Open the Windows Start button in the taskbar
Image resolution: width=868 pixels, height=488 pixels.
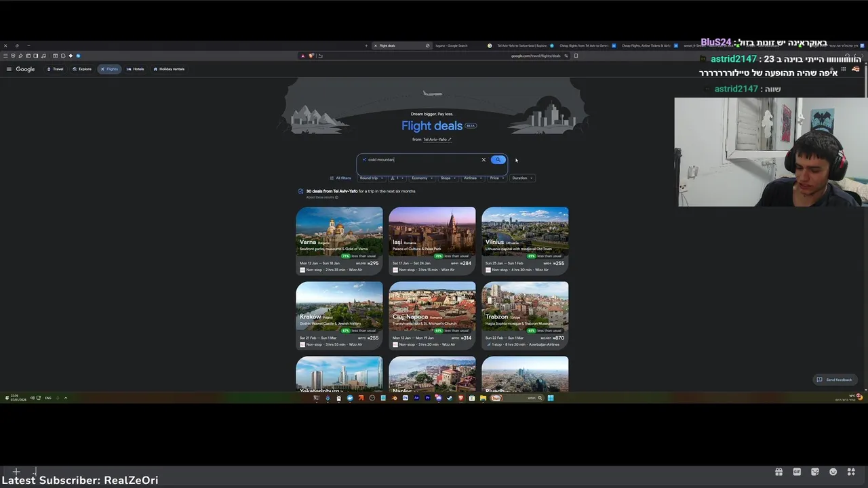coord(550,398)
